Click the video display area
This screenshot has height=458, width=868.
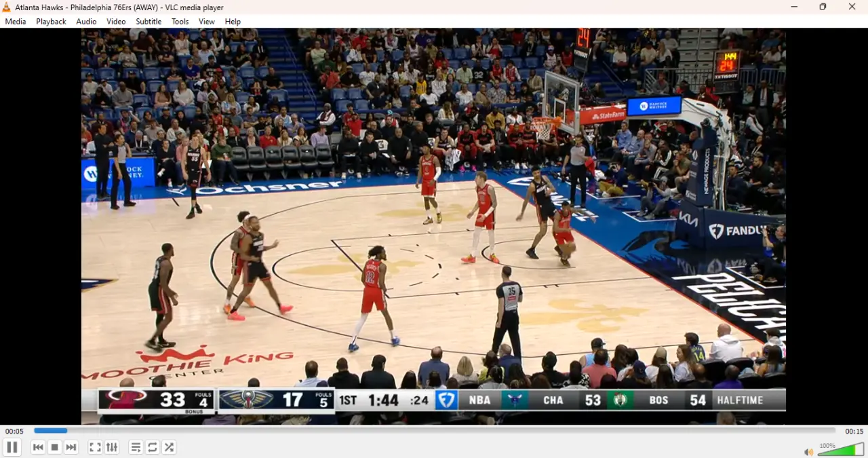coord(434,227)
